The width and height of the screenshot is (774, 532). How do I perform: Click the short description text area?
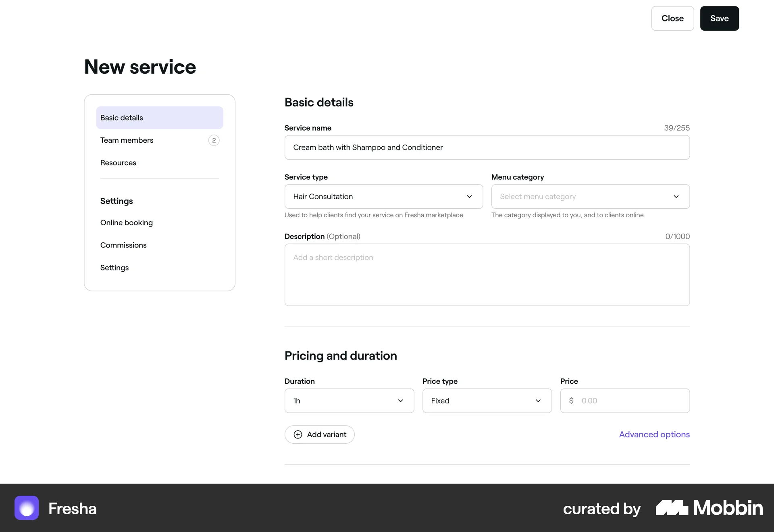[487, 275]
